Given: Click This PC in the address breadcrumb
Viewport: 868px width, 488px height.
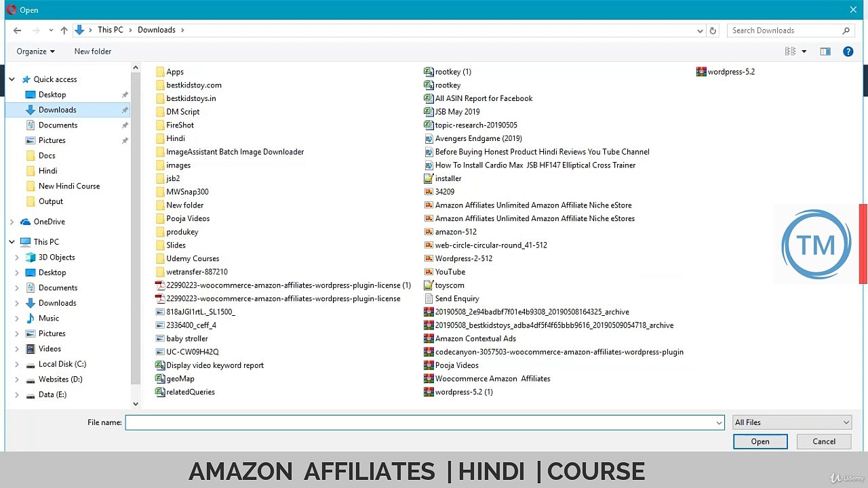Looking at the screenshot, I should point(110,30).
